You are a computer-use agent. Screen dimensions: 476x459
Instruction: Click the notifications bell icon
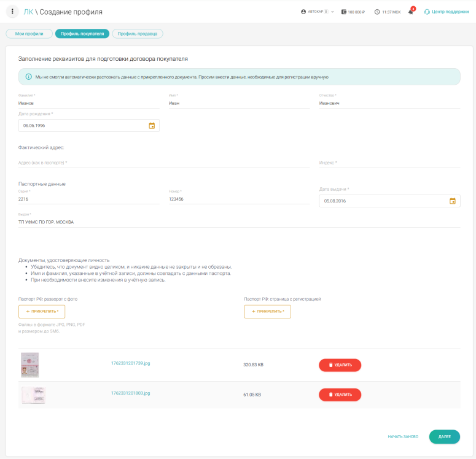click(x=411, y=12)
